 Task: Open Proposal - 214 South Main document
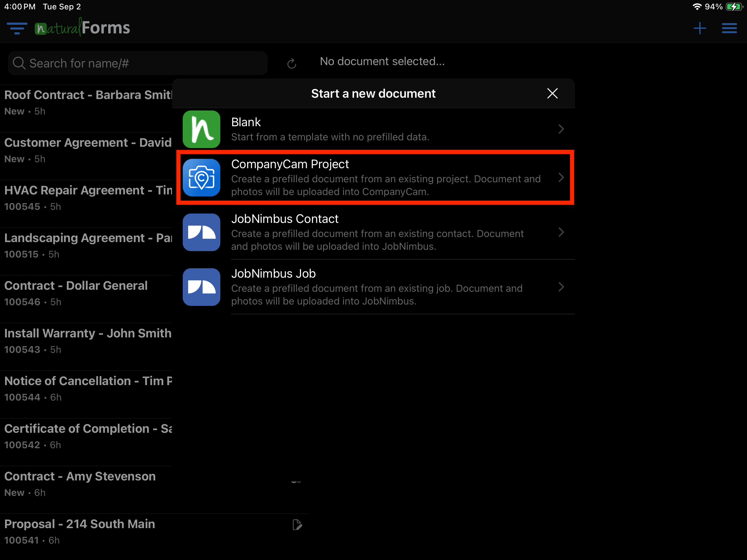pyautogui.click(x=154, y=537)
